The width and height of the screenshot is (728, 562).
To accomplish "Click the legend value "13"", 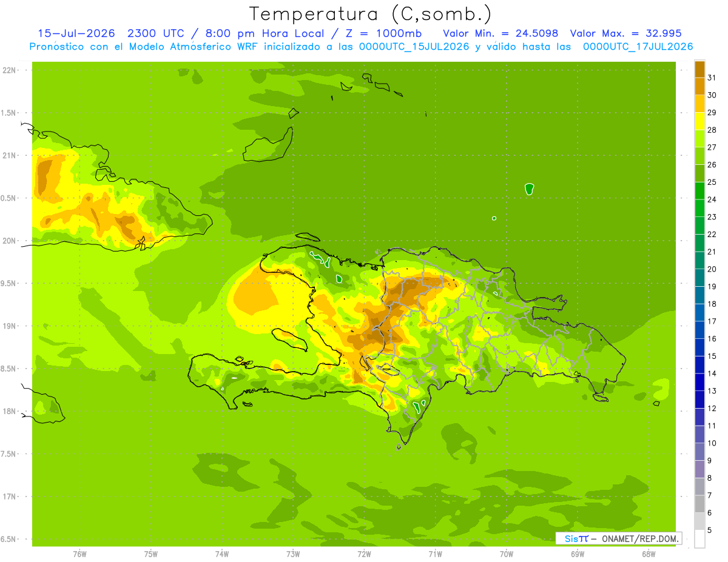I will tap(712, 391).
